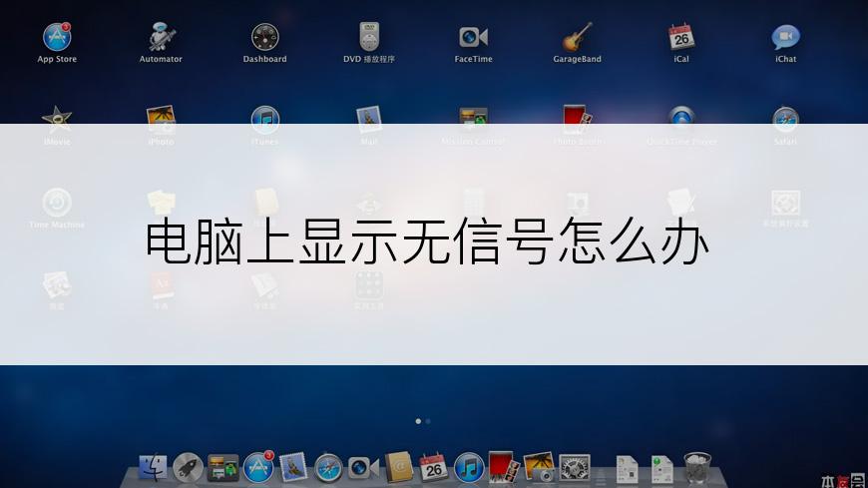The height and width of the screenshot is (488, 868).
Task: Launch iTunes from the Launchpad grid
Action: point(265,119)
